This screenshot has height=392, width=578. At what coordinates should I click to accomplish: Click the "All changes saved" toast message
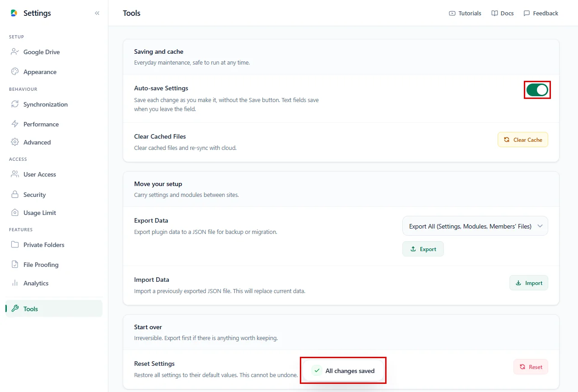343,371
